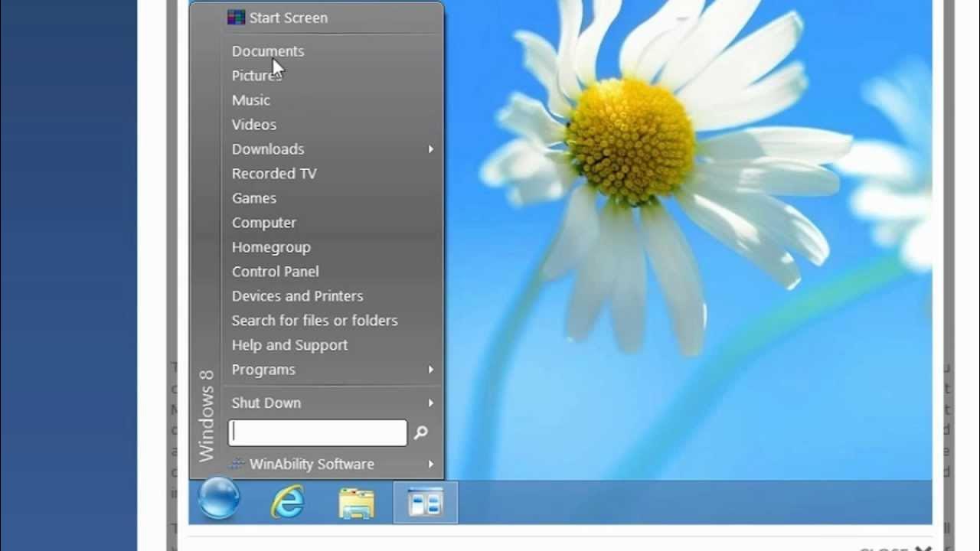Expand the Downloads submenu arrow
This screenshot has width=980, height=551.
click(x=430, y=149)
